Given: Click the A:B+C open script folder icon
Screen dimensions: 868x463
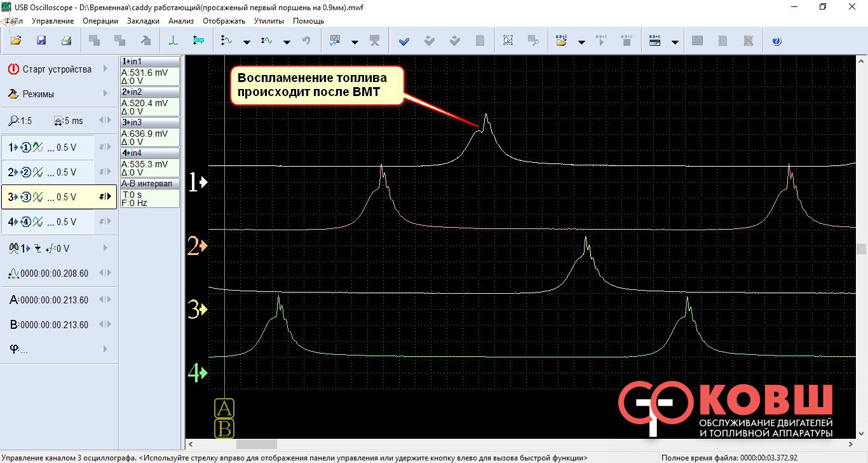Looking at the screenshot, I should point(561,41).
